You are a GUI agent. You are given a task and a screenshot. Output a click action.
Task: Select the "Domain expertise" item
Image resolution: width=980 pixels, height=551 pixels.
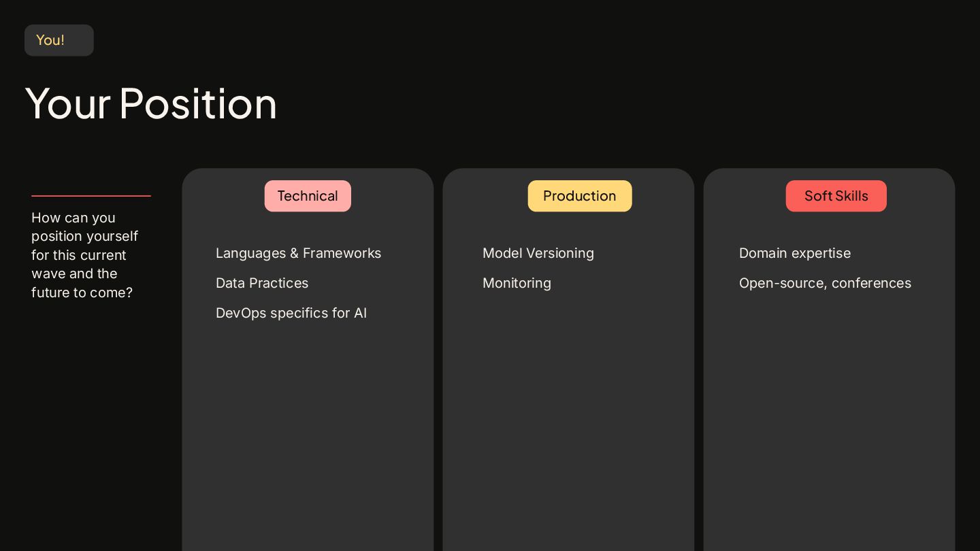click(x=795, y=253)
